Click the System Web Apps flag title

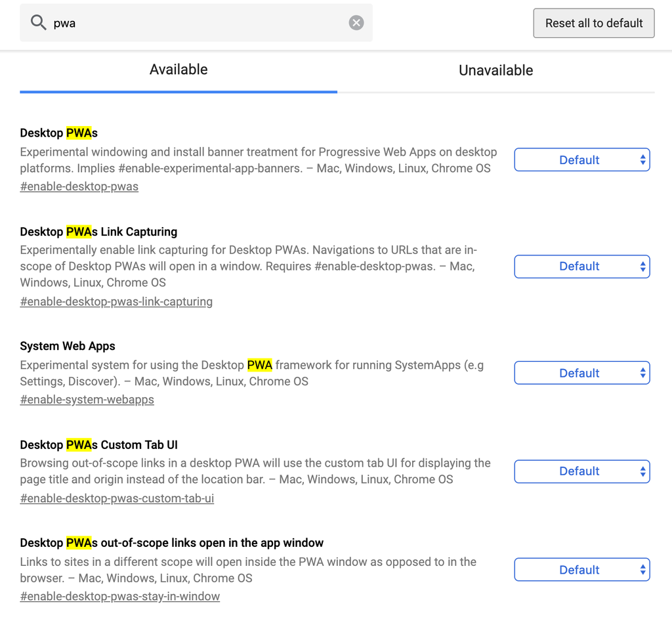68,346
